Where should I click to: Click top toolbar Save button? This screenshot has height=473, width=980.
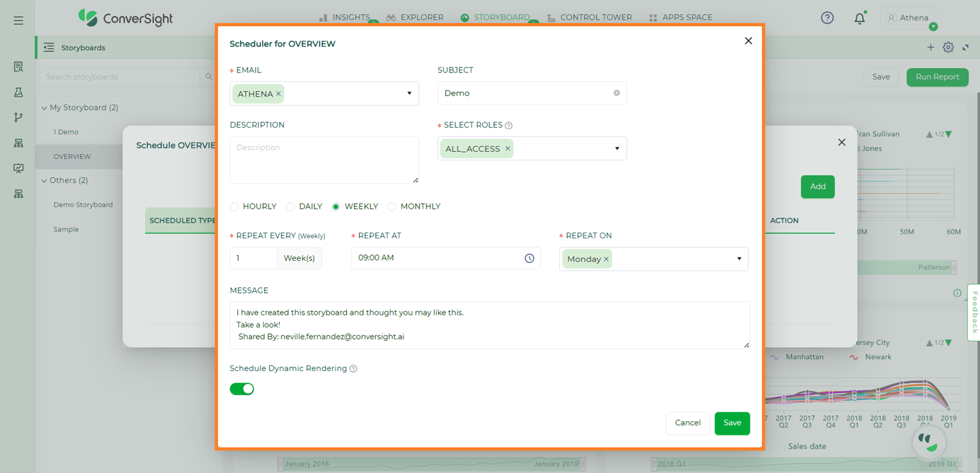pos(881,77)
